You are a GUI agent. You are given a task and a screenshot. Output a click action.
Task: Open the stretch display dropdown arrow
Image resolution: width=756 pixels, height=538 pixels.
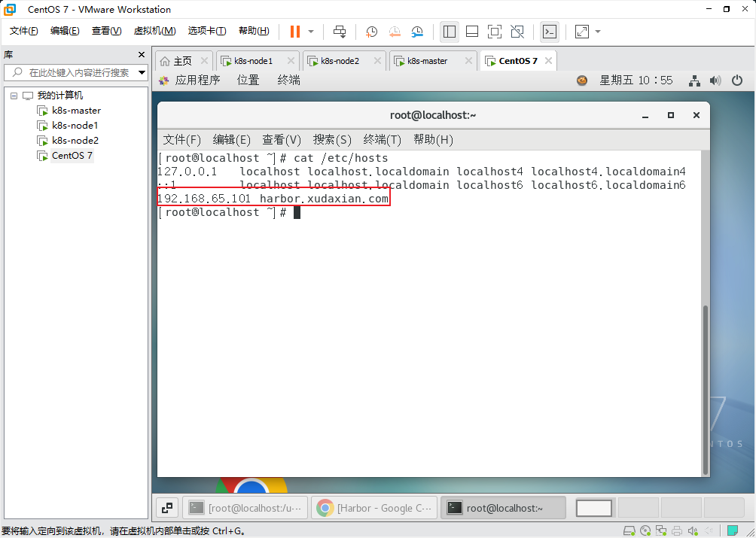tap(598, 32)
